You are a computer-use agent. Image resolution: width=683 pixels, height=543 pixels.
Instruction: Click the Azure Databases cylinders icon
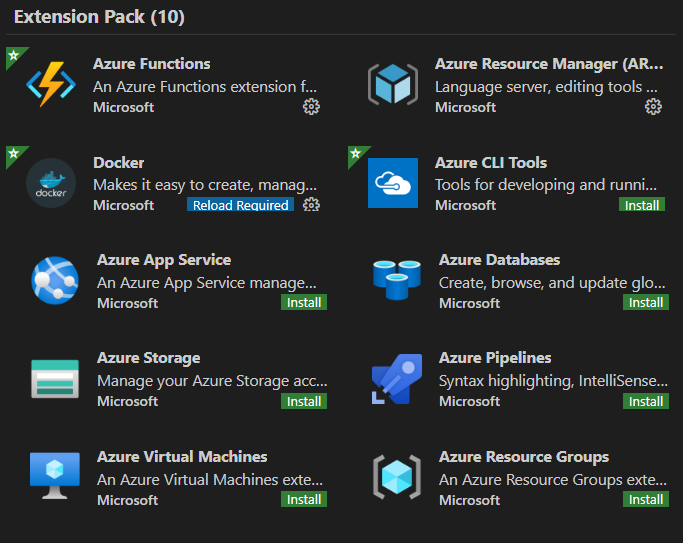pos(396,280)
